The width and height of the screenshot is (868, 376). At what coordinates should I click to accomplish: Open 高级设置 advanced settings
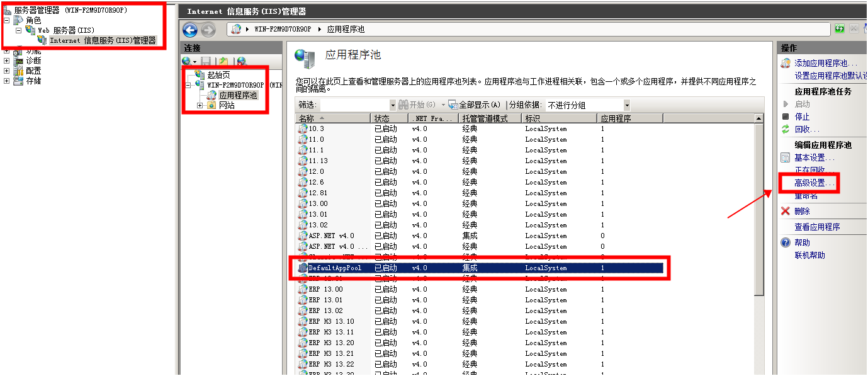(x=814, y=183)
